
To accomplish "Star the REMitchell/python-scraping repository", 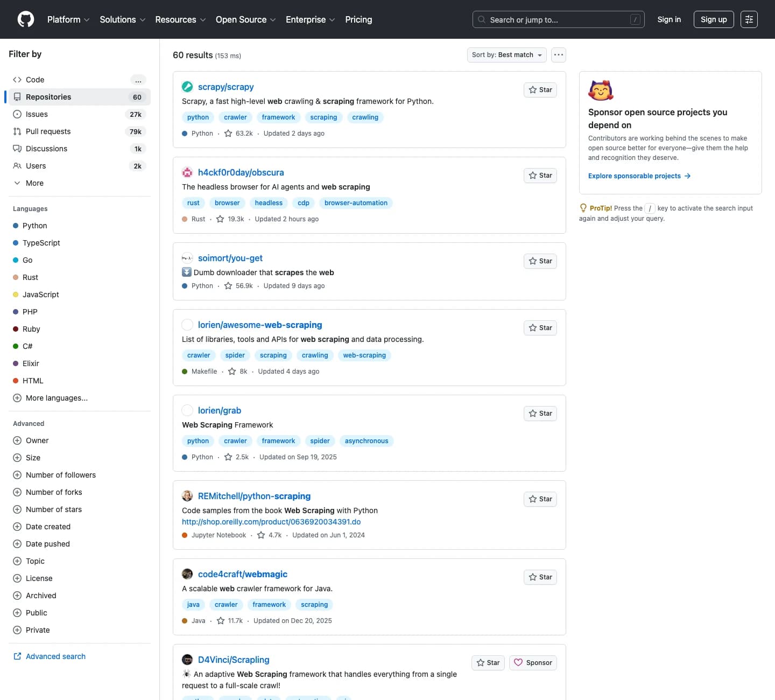I will point(540,499).
